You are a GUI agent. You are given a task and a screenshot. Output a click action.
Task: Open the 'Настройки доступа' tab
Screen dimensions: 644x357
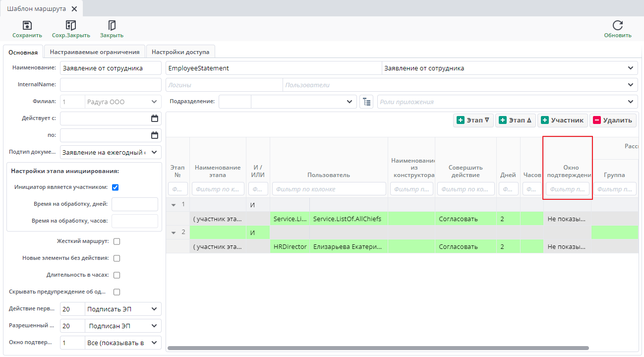[180, 52]
